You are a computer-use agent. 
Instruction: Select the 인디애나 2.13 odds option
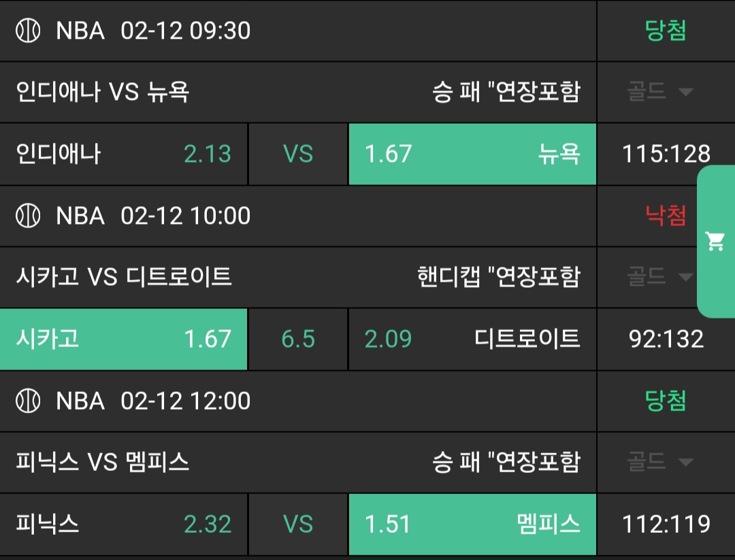point(124,154)
